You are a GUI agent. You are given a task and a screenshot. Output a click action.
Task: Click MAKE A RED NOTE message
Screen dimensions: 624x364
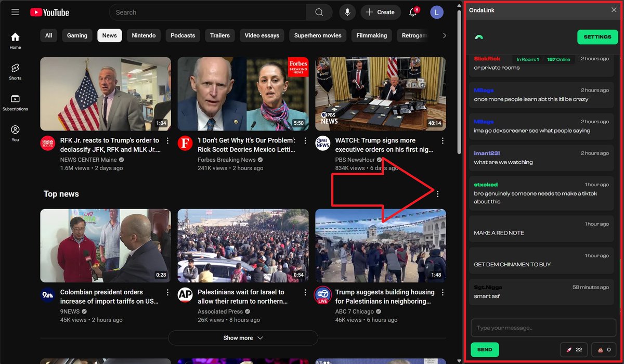(x=499, y=233)
